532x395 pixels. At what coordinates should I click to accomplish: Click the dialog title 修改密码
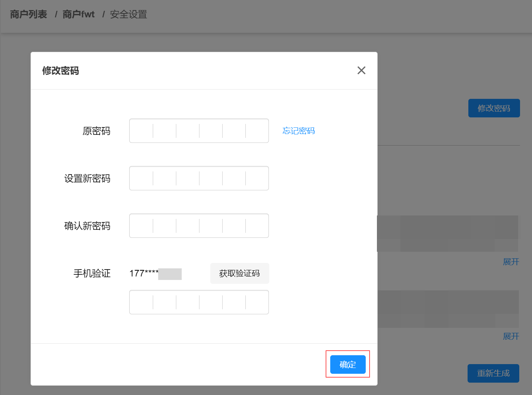pyautogui.click(x=60, y=71)
